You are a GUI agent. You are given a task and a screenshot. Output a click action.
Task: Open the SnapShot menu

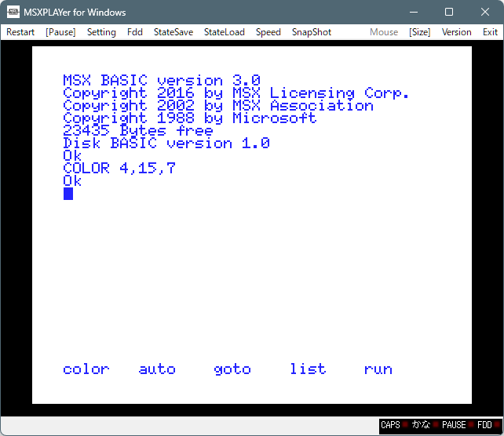312,32
